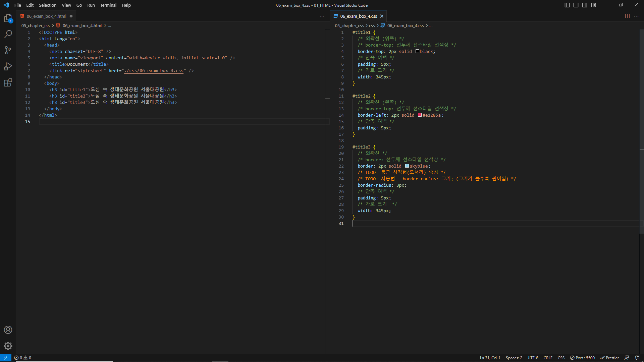Toggle Panel layout button in title bar
The image size is (644, 362).
coord(576,5)
